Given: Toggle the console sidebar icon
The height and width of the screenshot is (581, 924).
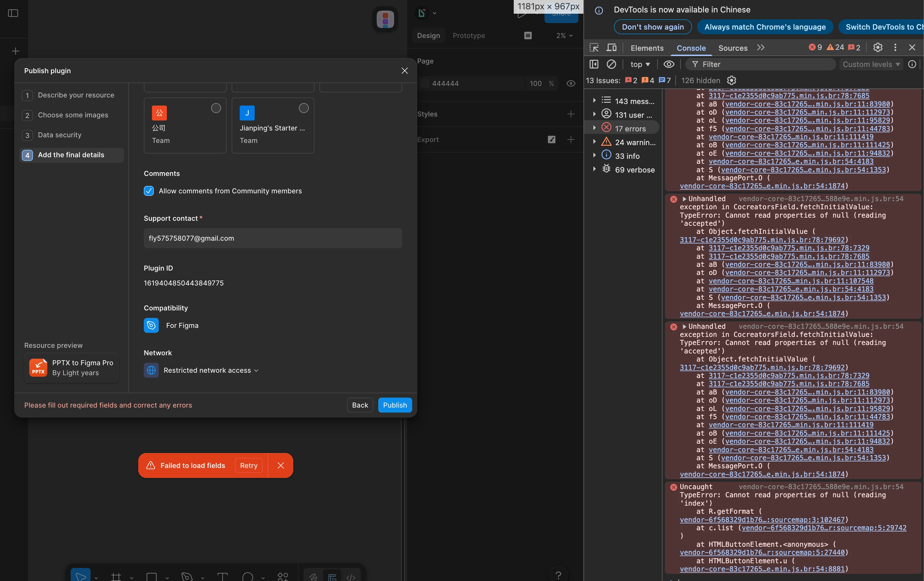Looking at the screenshot, I should click(x=594, y=64).
